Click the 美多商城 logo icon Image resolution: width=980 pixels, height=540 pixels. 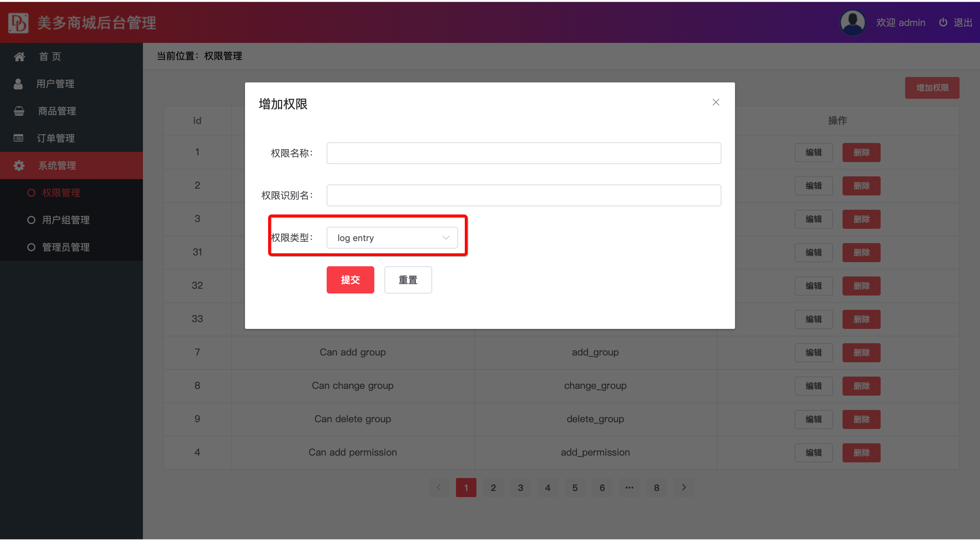coord(18,22)
